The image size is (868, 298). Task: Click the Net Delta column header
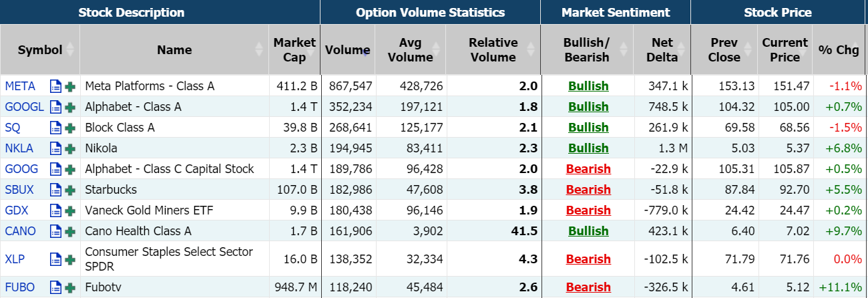click(x=662, y=49)
